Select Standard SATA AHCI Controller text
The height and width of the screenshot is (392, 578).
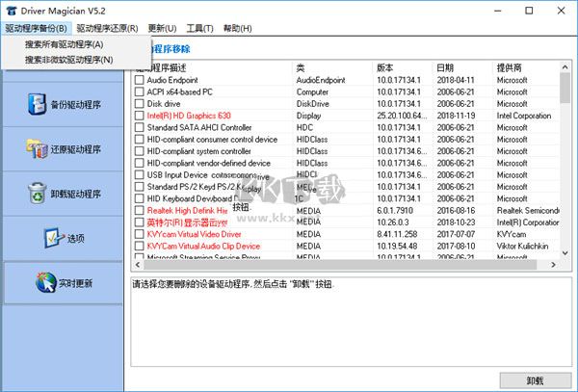199,127
